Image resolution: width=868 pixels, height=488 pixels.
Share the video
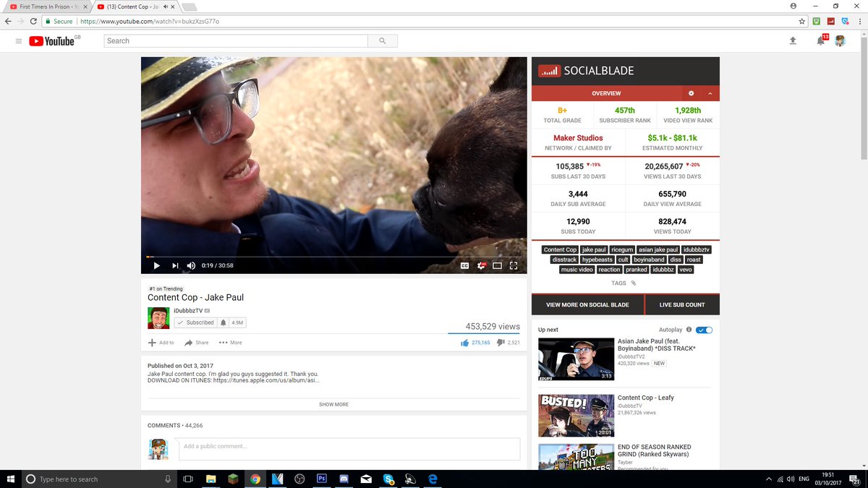coord(197,343)
